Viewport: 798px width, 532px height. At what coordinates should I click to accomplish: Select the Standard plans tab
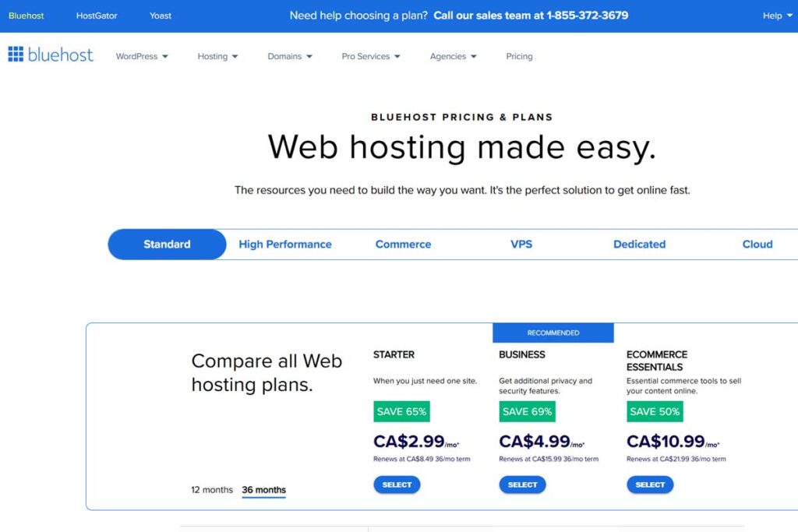(x=166, y=244)
